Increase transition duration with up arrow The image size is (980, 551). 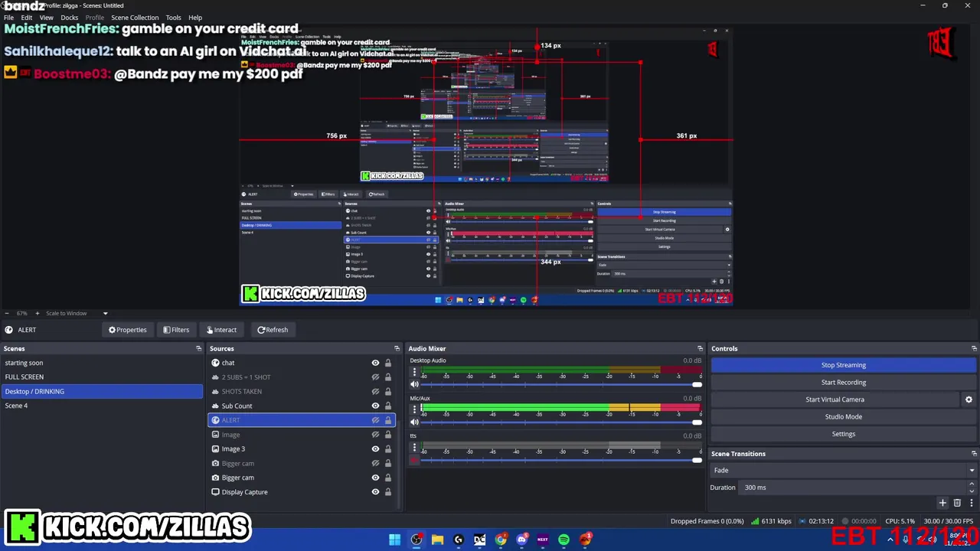[x=972, y=484]
